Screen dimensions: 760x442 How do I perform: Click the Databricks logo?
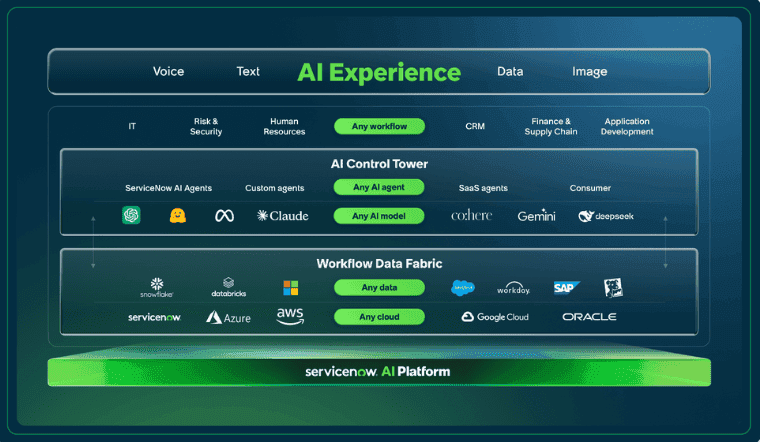coord(229,288)
